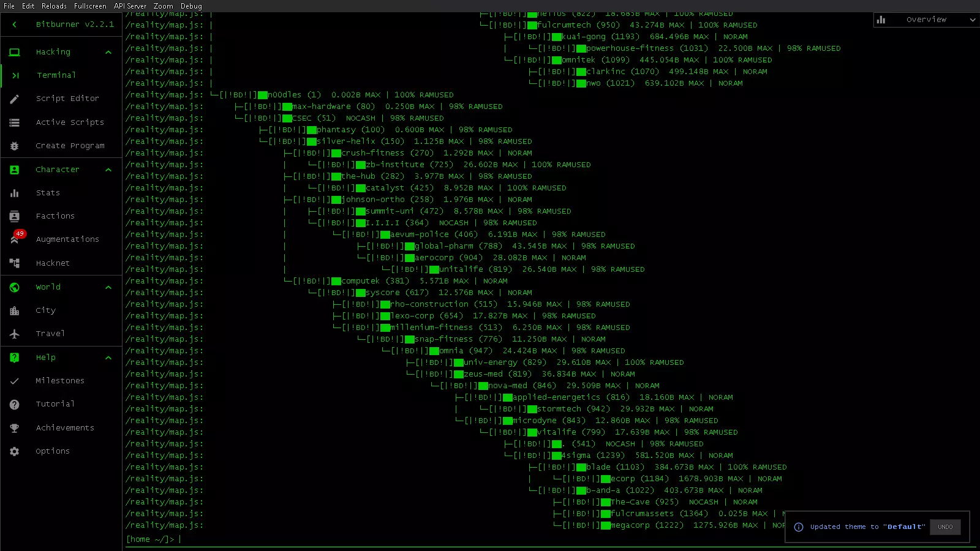980x551 pixels.
Task: Open the Zoom menu
Action: 163,6
